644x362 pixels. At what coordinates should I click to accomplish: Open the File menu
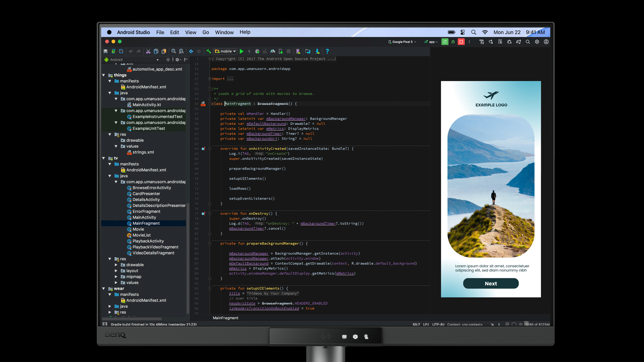click(160, 32)
